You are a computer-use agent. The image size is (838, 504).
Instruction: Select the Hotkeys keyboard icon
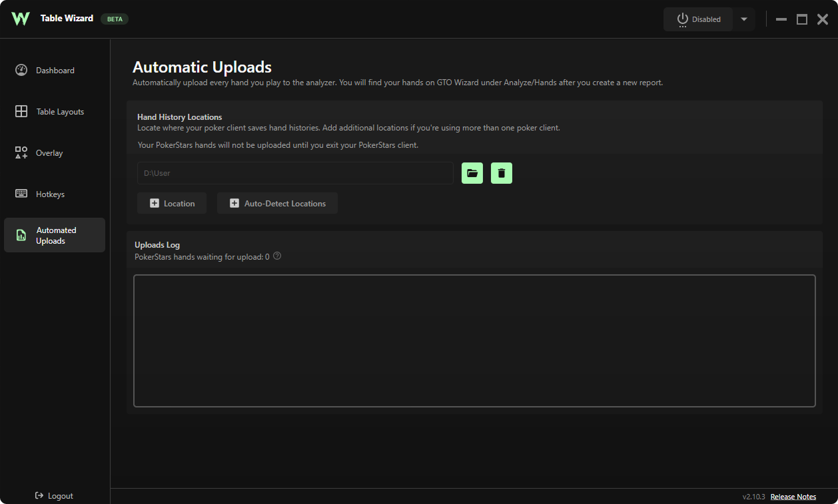pyautogui.click(x=21, y=194)
